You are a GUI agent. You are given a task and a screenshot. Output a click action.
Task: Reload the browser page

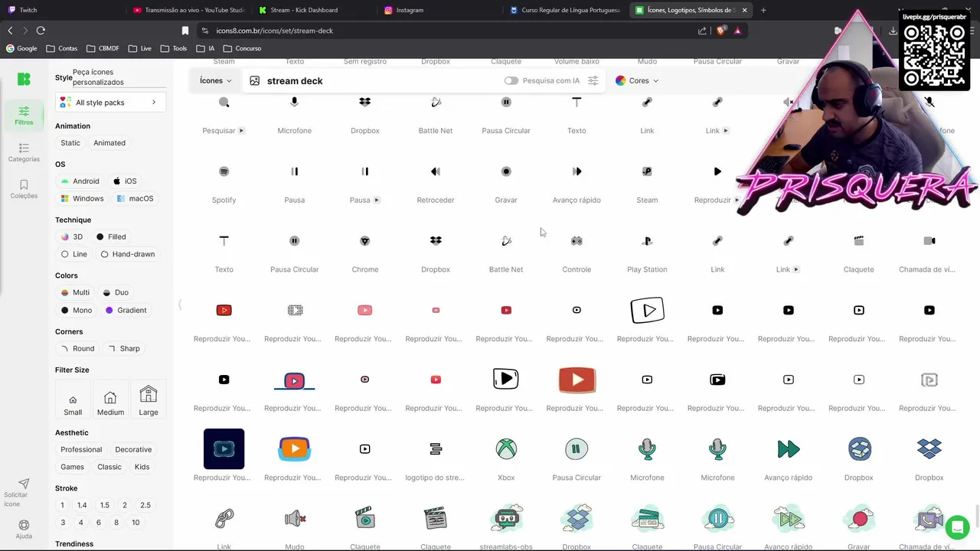[x=41, y=31]
